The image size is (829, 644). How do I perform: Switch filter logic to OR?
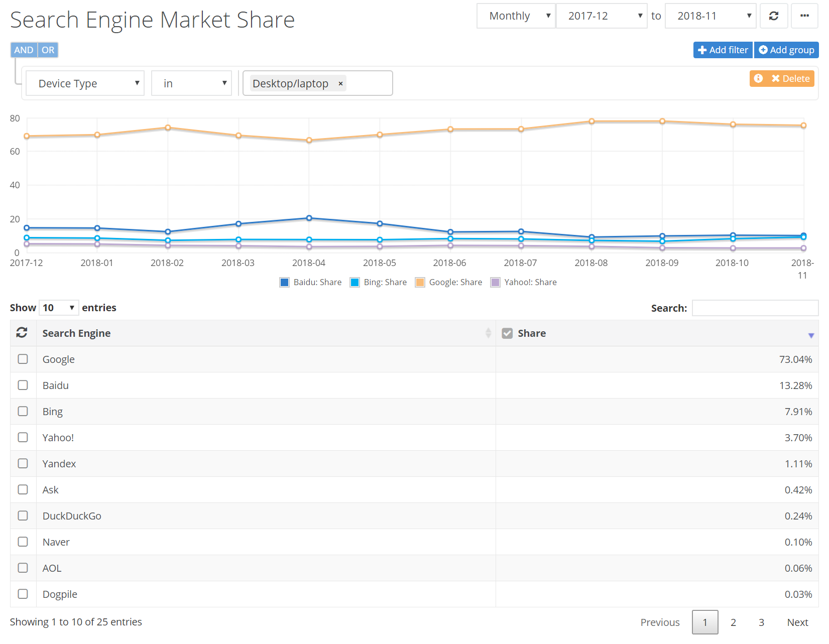[48, 50]
